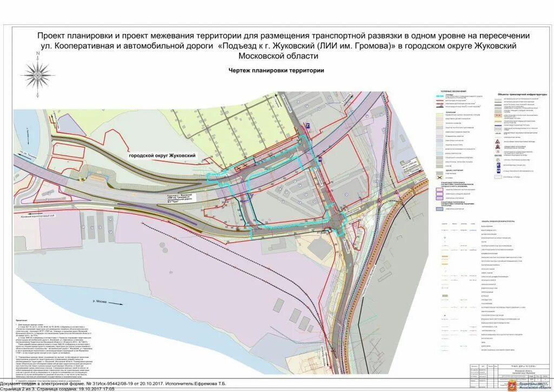Click the first warning triangle icon in legend
The width and height of the screenshot is (554, 392).
(498, 142)
